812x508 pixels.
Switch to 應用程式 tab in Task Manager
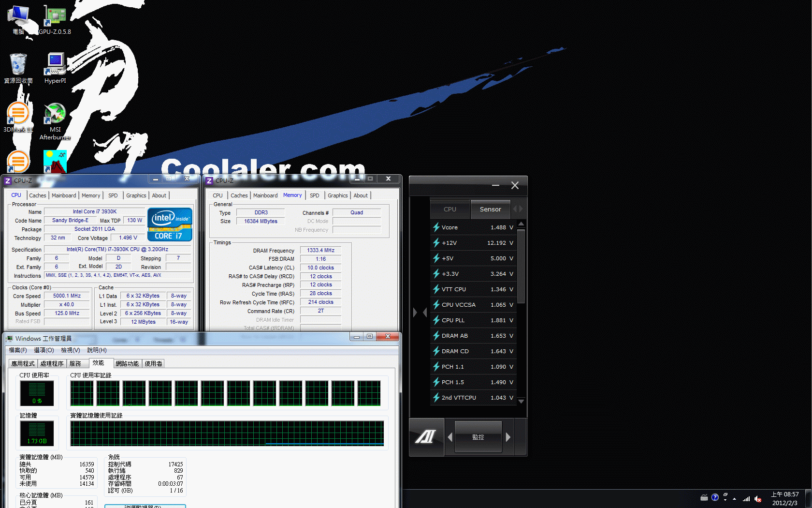pos(23,363)
